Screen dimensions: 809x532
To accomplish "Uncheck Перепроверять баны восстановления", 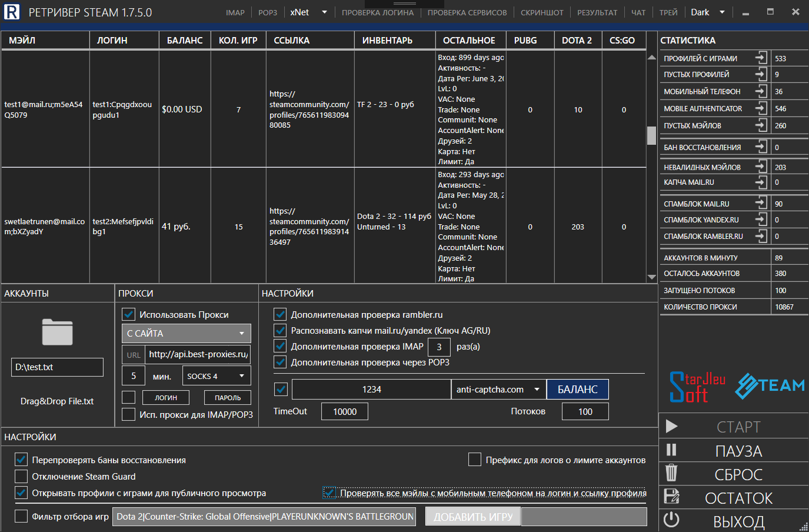I will click(21, 460).
